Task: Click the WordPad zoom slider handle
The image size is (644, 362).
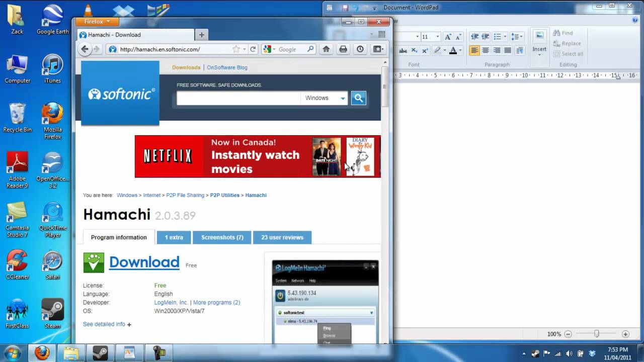Action: pos(597,334)
